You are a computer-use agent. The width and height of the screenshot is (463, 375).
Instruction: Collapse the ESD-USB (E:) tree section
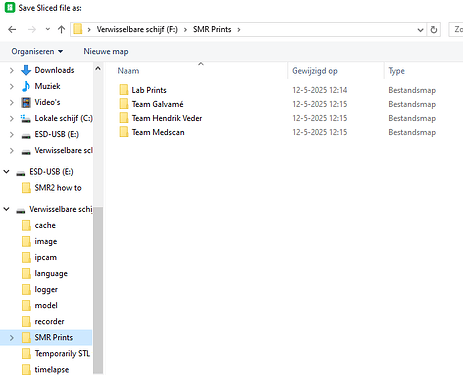tap(6, 172)
